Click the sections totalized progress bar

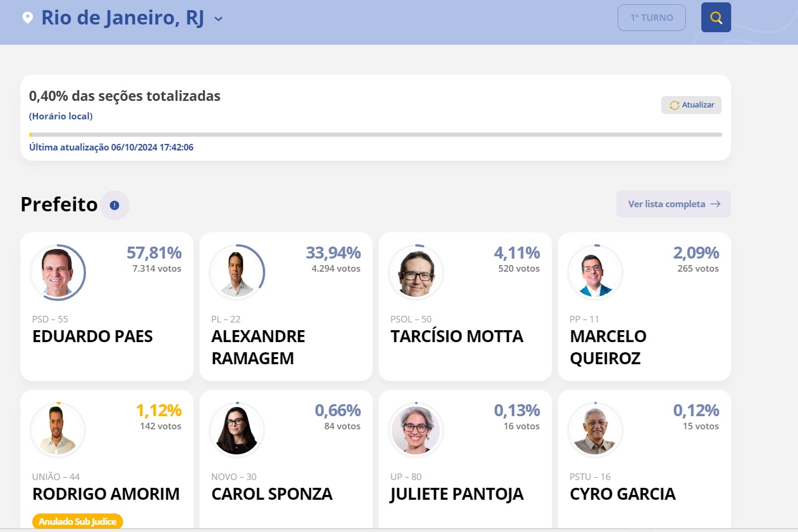(x=375, y=135)
